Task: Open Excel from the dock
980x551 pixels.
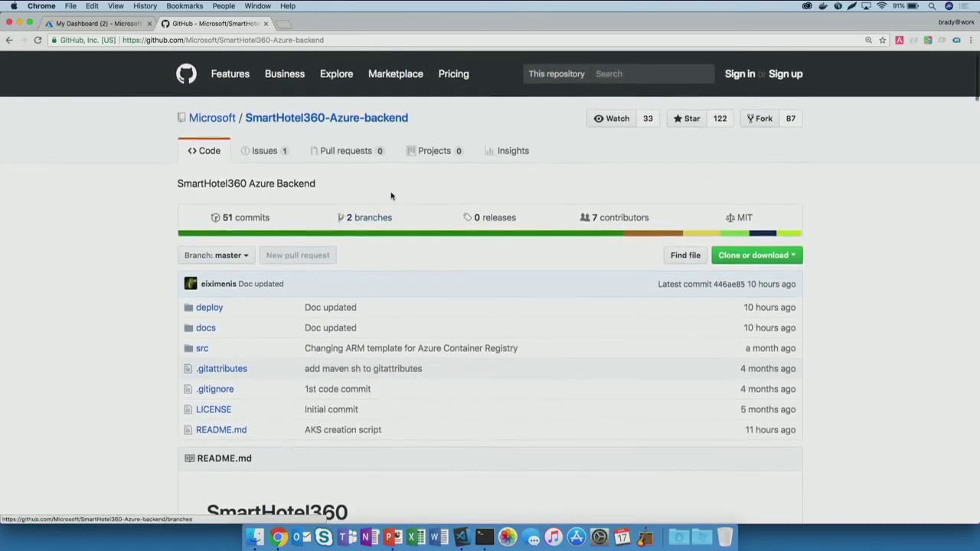Action: pos(416,536)
